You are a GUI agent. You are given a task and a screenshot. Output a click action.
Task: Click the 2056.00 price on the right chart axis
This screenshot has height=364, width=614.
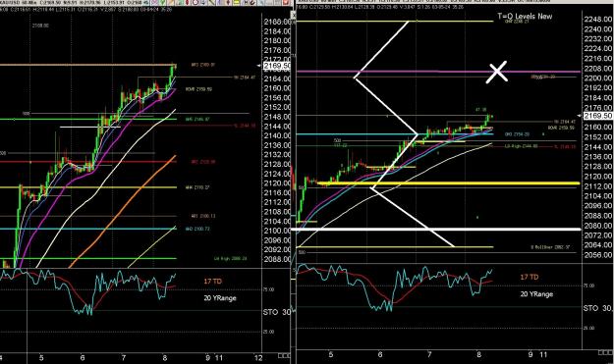tap(598, 255)
